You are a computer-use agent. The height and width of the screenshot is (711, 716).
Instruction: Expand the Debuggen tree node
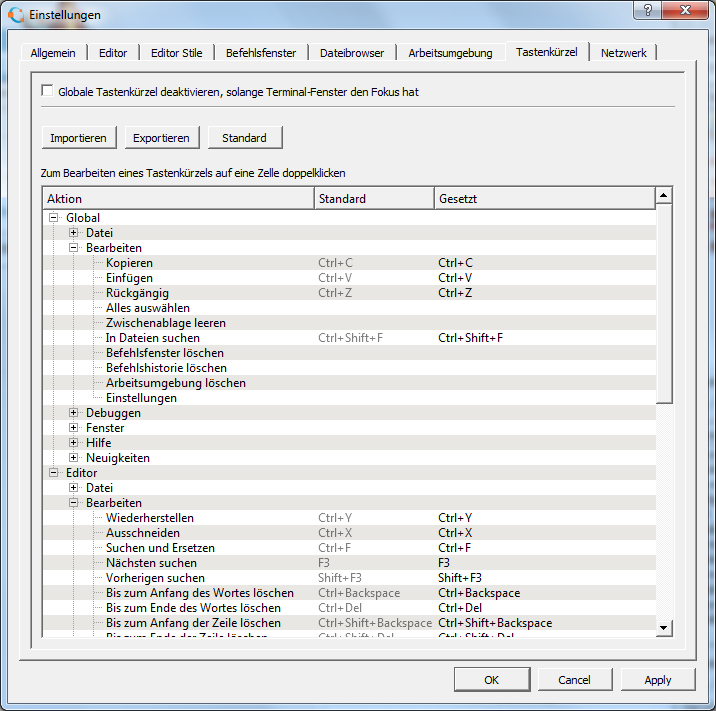(x=73, y=413)
